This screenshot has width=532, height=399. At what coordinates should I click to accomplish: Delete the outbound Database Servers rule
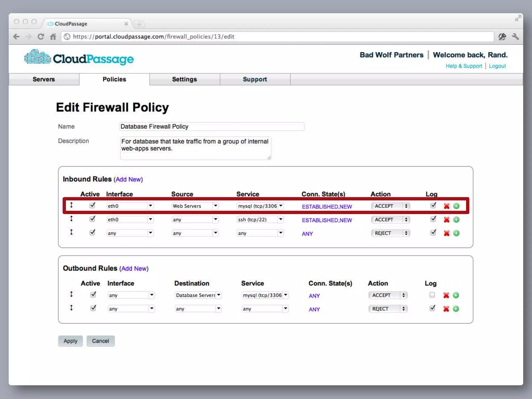[x=446, y=295]
